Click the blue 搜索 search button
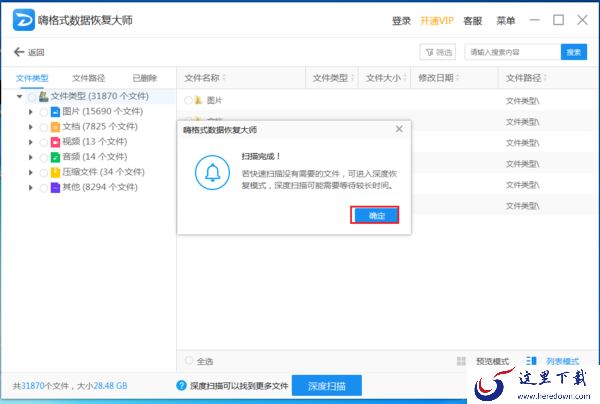Screen dimensions: 600x404 click(574, 52)
